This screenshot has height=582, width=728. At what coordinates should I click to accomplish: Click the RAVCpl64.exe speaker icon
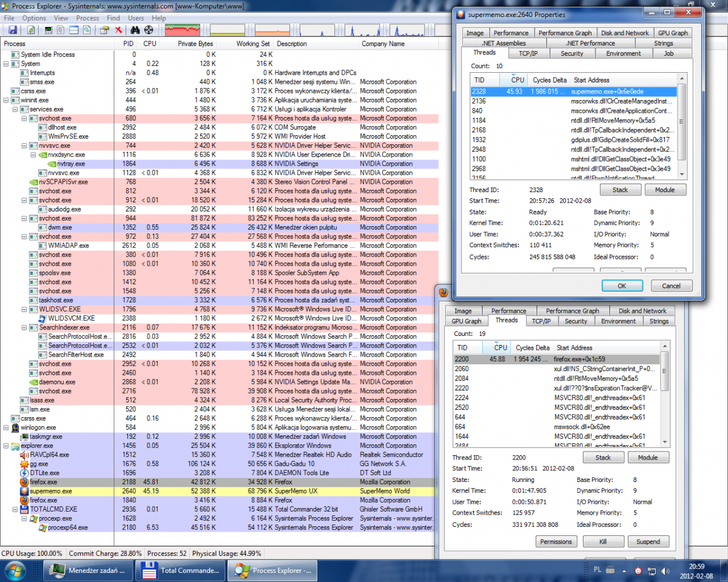click(25, 455)
